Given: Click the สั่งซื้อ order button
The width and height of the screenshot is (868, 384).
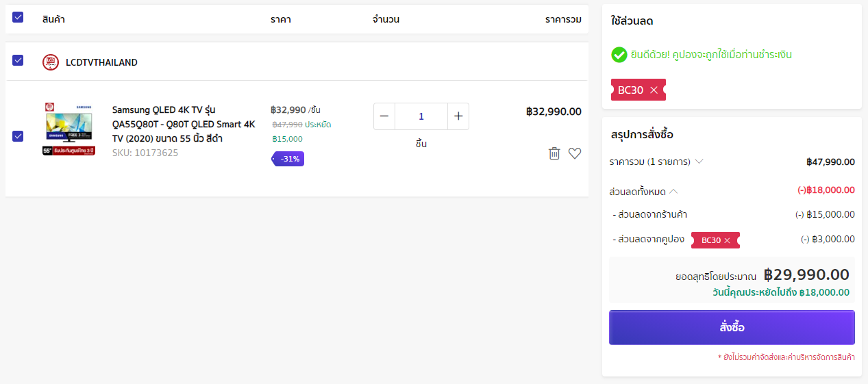Looking at the screenshot, I should click(x=732, y=327).
